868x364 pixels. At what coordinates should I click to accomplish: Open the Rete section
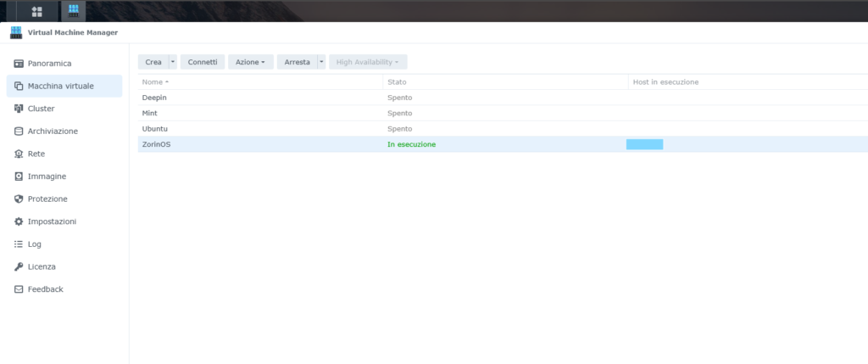(64, 154)
